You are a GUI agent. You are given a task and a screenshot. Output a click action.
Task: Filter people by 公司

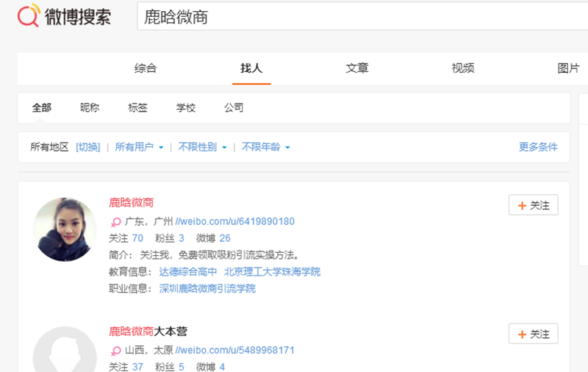pos(234,108)
